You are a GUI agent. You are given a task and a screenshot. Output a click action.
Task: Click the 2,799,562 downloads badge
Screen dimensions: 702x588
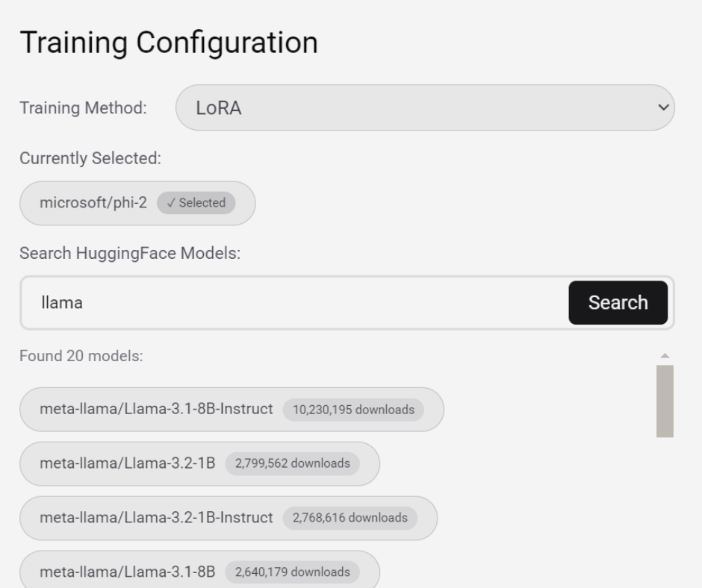[x=292, y=463]
